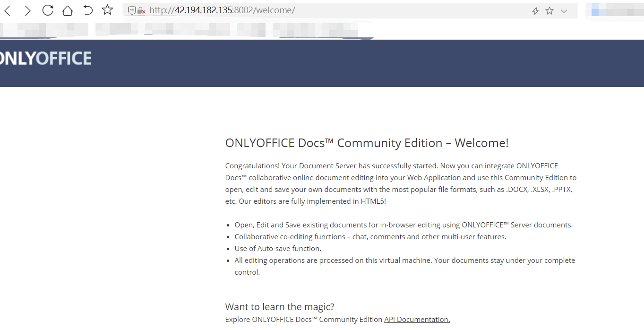Open the API Documentation link
Viewport: 644px width, 330px height.
point(417,320)
